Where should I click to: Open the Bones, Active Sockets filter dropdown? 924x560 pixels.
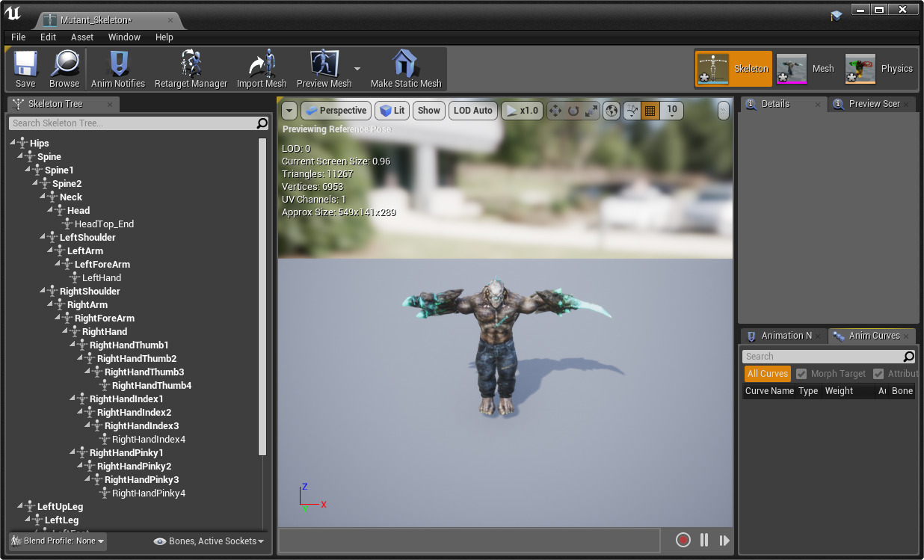210,541
